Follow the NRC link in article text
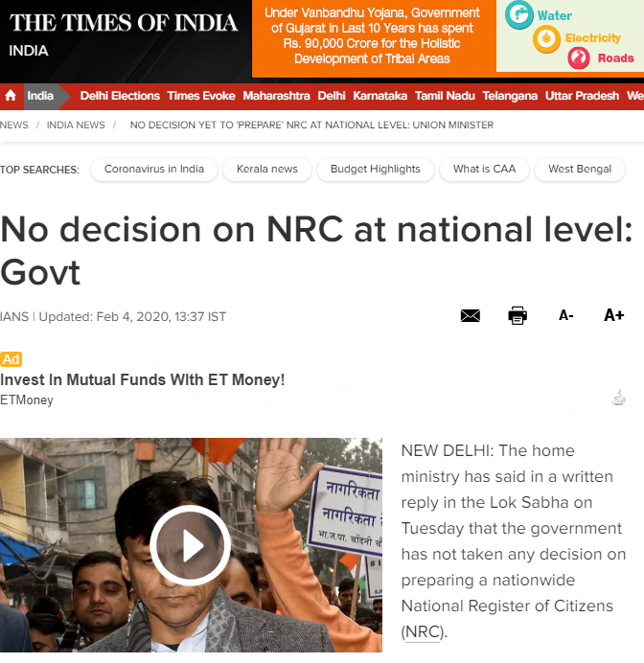Screen dimensions: 644x663 423,632
